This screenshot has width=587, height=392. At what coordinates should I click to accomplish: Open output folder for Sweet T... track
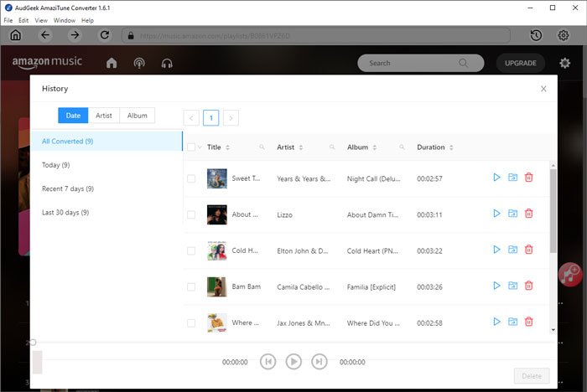click(512, 178)
